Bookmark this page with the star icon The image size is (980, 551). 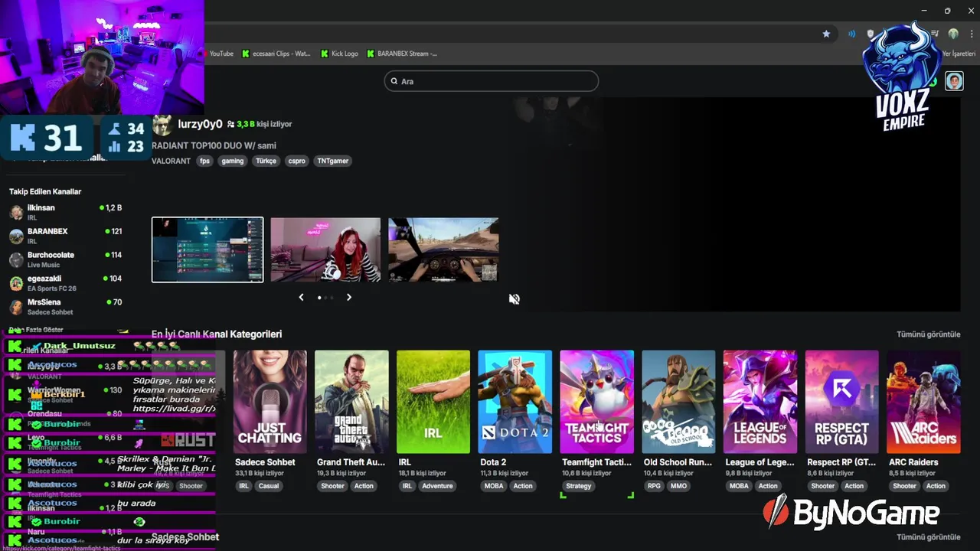pyautogui.click(x=826, y=34)
